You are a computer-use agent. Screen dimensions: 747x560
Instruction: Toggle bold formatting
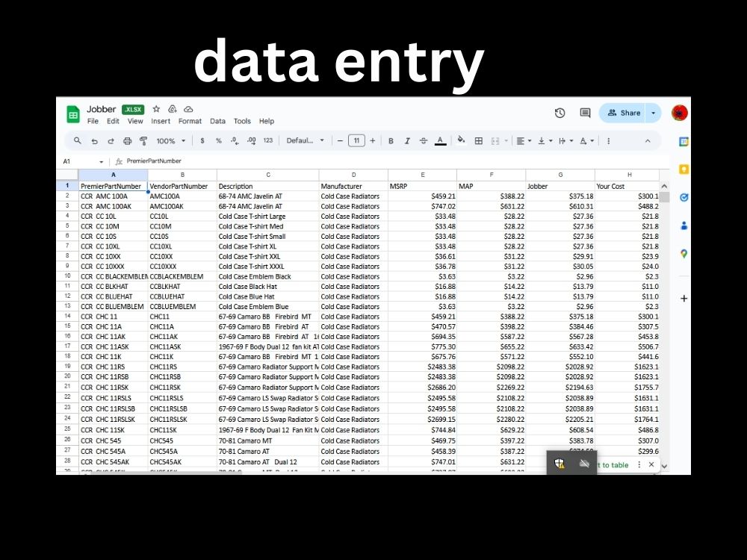(x=391, y=141)
